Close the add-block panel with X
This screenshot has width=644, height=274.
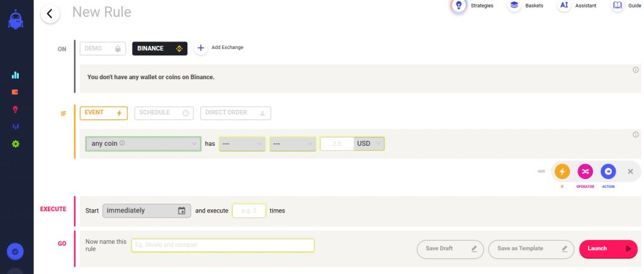630,172
